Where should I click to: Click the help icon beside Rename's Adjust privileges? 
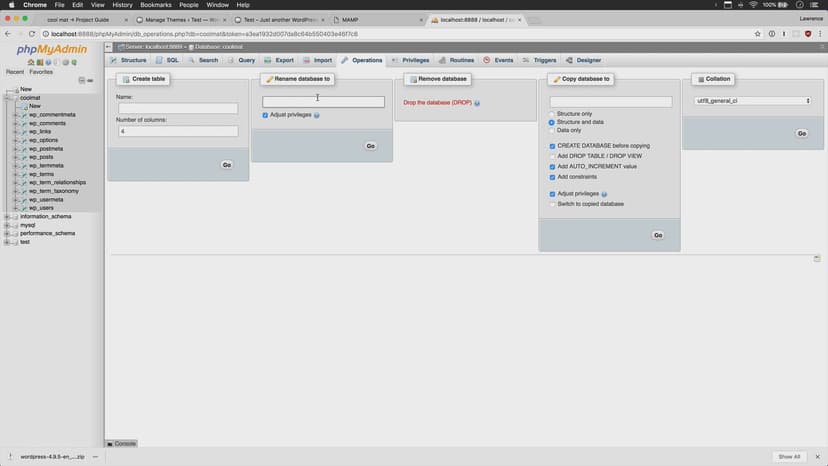(x=317, y=115)
